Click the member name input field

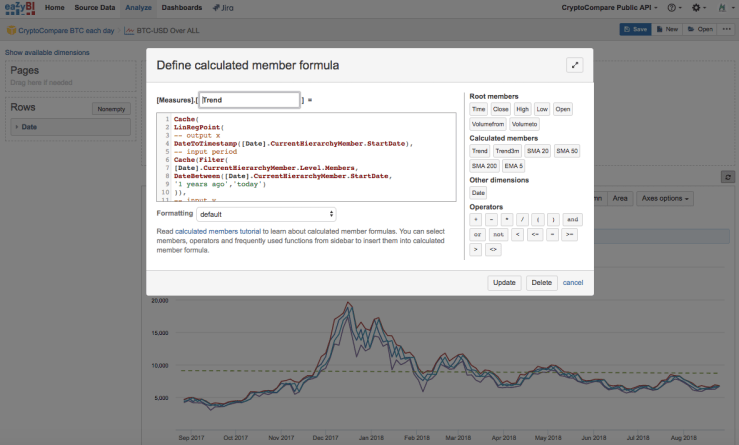click(249, 100)
